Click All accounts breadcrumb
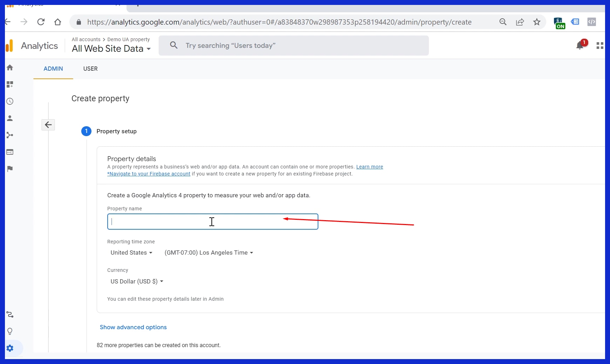 (x=86, y=39)
